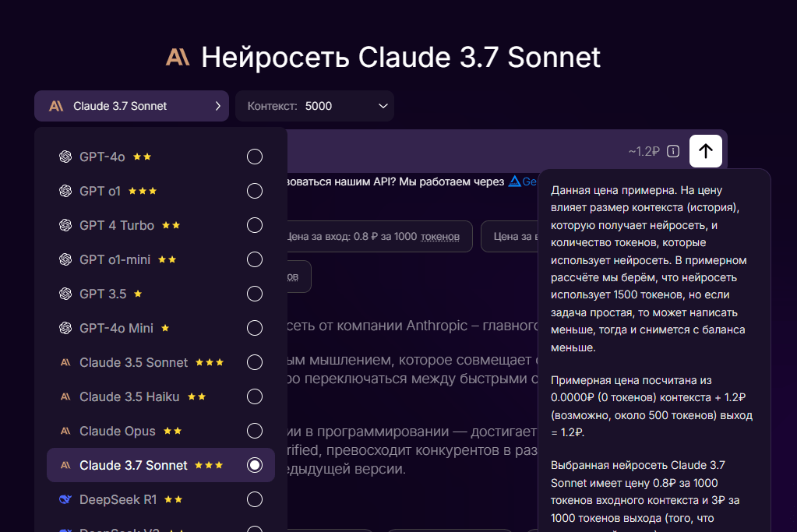Image resolution: width=797 pixels, height=532 pixels.
Task: Click the Anthropic icon beside Claude Opus
Action: click(65, 431)
